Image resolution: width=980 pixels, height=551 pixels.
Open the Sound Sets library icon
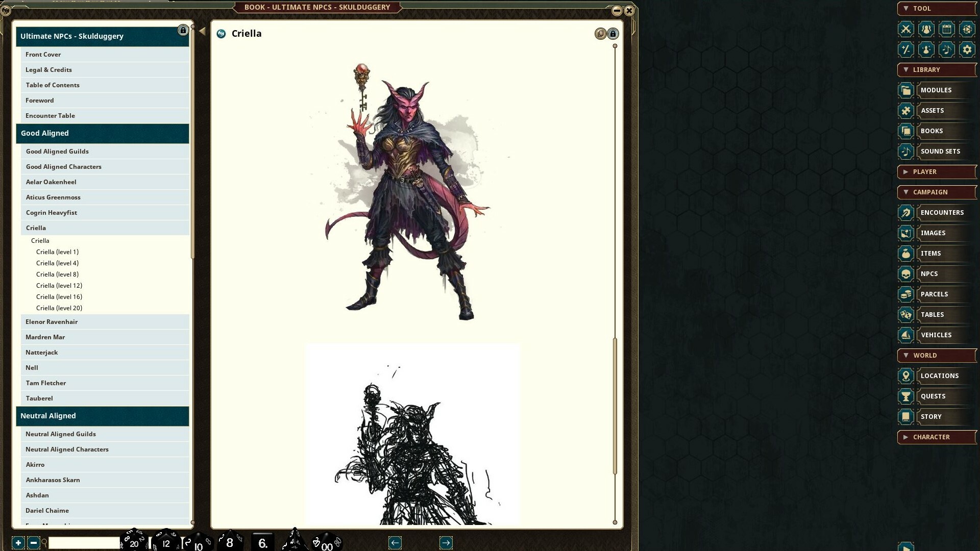[905, 151]
